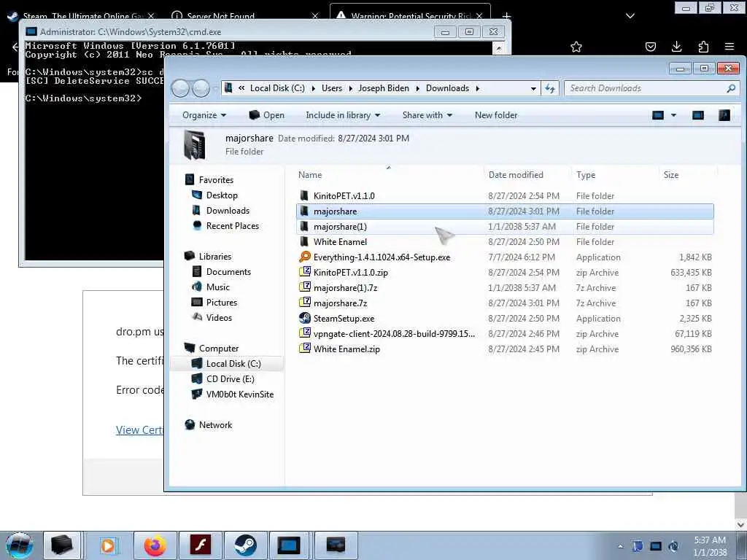
Task: Click the Back arrow in Explorer
Action: [x=180, y=88]
